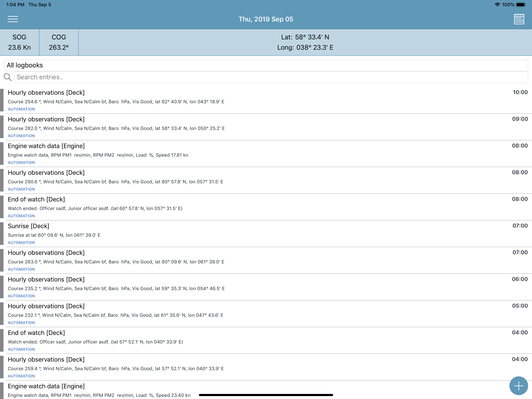Tap the Lat 58° 33.4' N reading
This screenshot has height=399, width=532.
305,37
